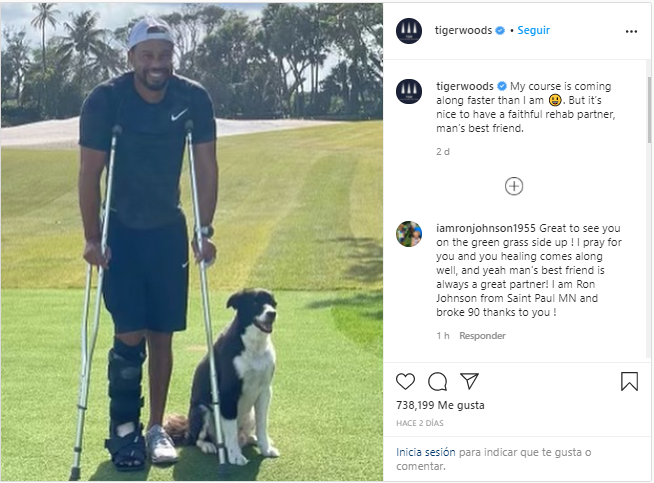Click the blue verified badge in header

(x=500, y=30)
